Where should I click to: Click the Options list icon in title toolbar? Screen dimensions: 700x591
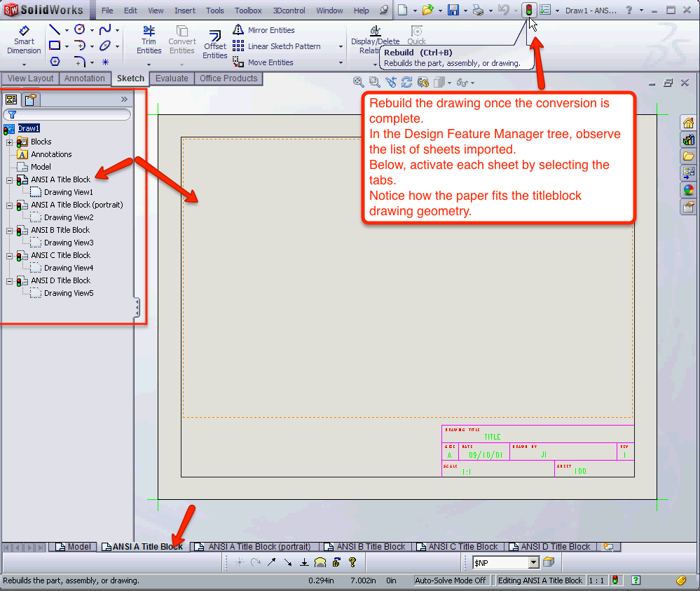pyautogui.click(x=545, y=10)
